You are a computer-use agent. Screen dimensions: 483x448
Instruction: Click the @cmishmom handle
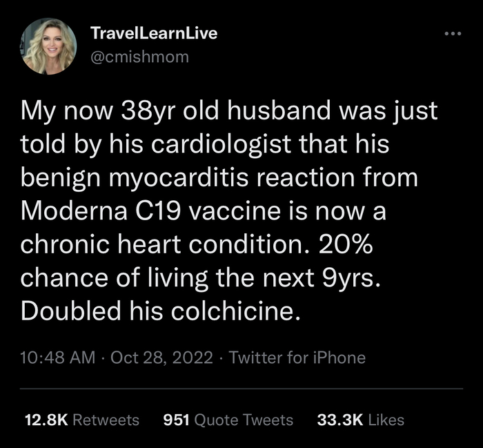point(139,57)
